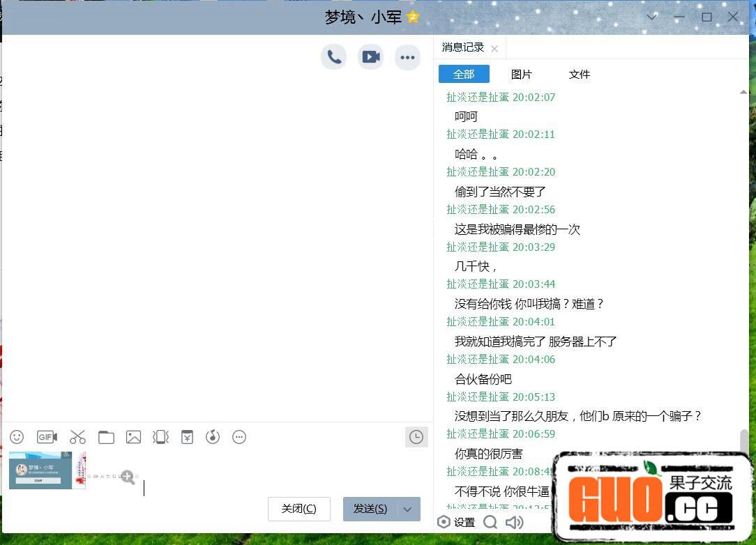
Task: Switch to the 文件 tab
Action: pos(579,74)
